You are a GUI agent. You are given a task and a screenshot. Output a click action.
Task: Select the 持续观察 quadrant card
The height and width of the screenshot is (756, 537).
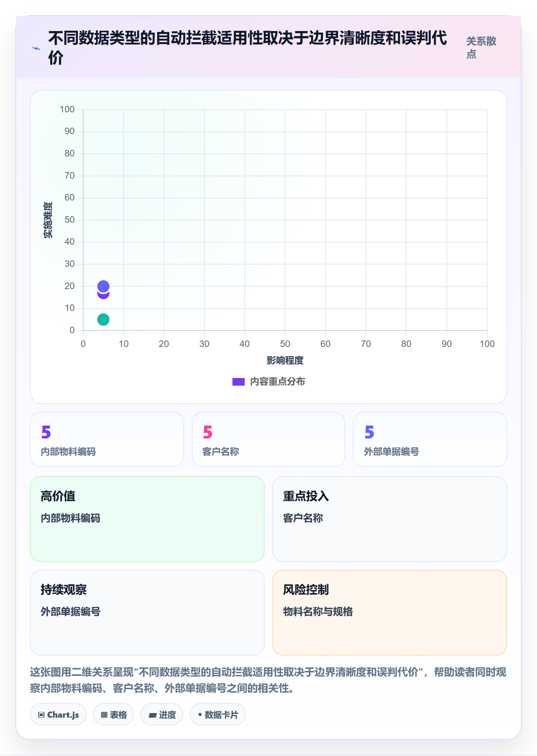coord(147,613)
